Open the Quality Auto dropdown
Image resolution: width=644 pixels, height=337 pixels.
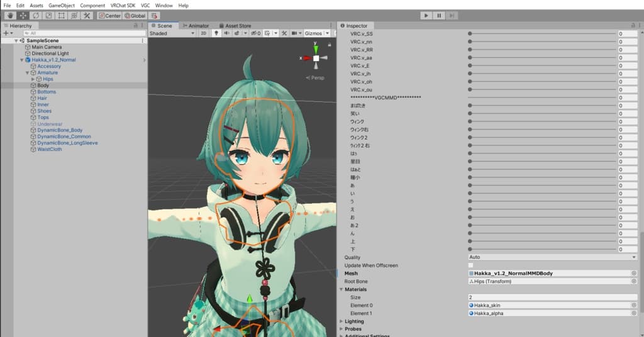click(552, 257)
